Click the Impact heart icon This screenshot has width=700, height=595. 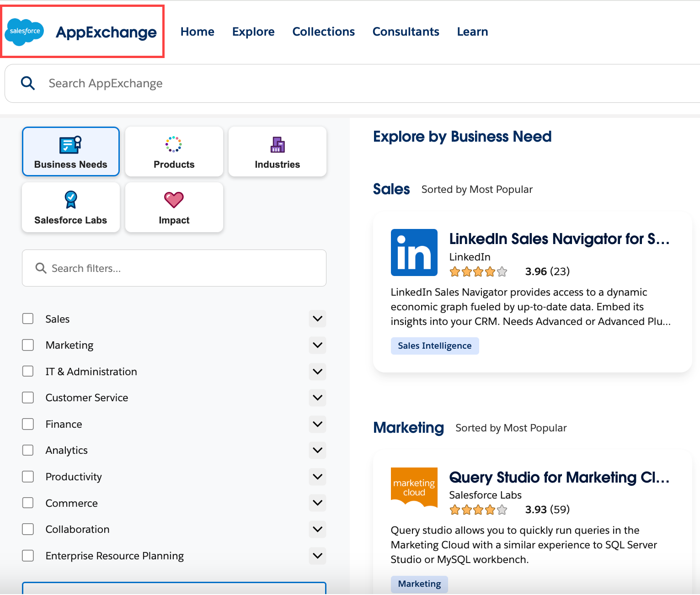174,200
